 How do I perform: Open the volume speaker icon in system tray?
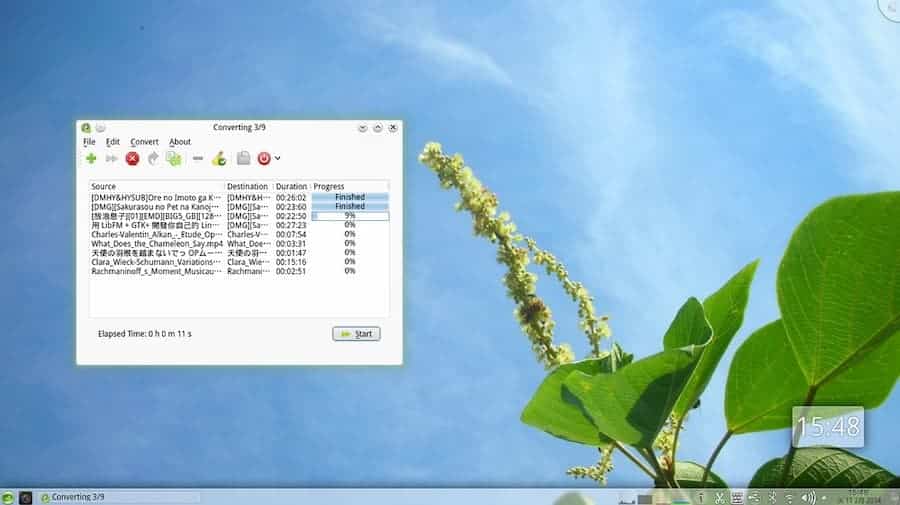(x=807, y=497)
